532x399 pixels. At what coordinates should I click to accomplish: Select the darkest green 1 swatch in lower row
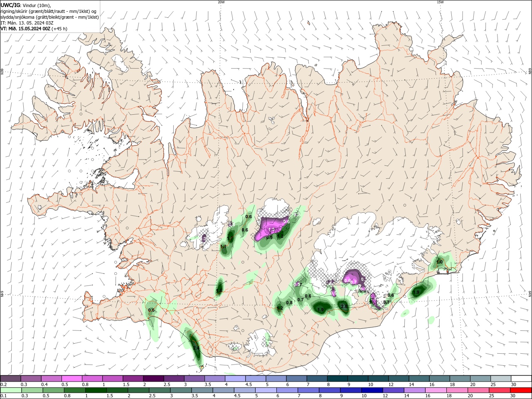(96, 390)
